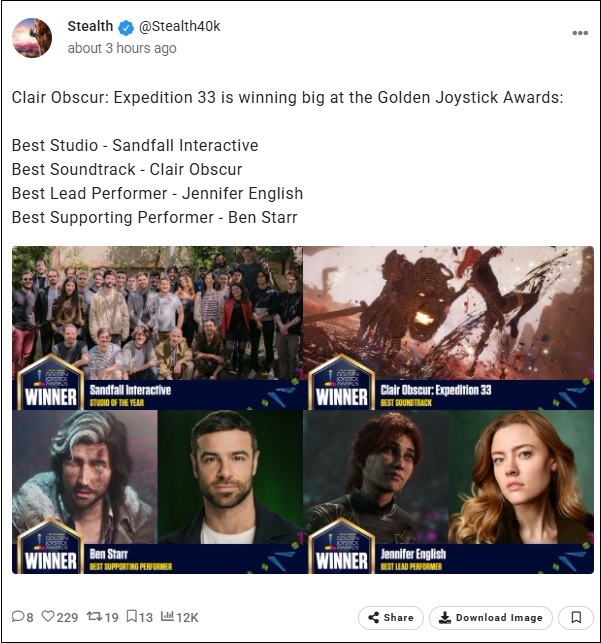Click the Share button
The width and height of the screenshot is (601, 643).
coord(391,618)
